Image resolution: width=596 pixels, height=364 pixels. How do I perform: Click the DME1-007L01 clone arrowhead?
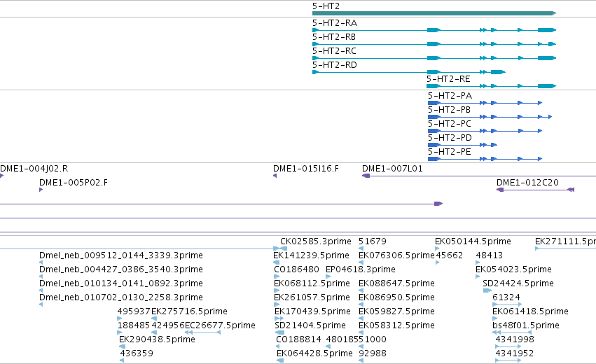366,176
